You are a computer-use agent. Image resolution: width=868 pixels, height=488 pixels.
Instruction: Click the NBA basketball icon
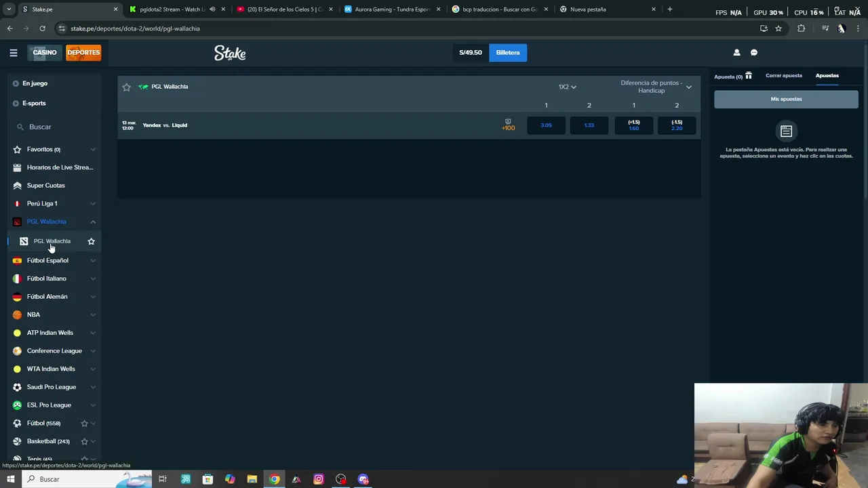[x=17, y=314]
